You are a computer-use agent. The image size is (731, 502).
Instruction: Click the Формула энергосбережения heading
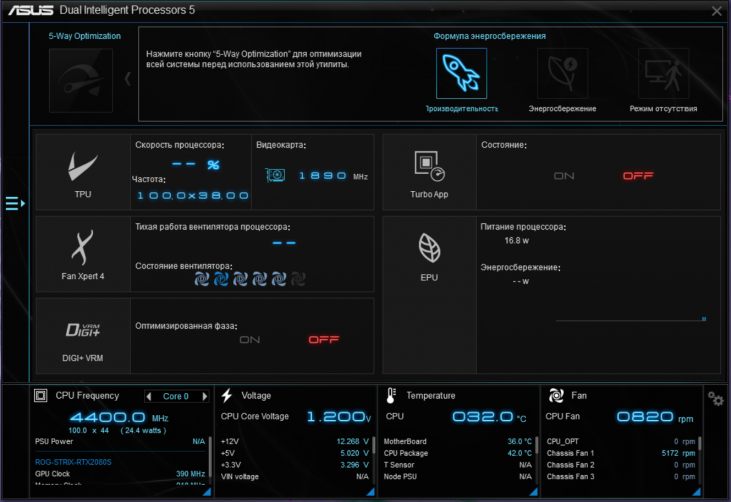[x=490, y=36]
